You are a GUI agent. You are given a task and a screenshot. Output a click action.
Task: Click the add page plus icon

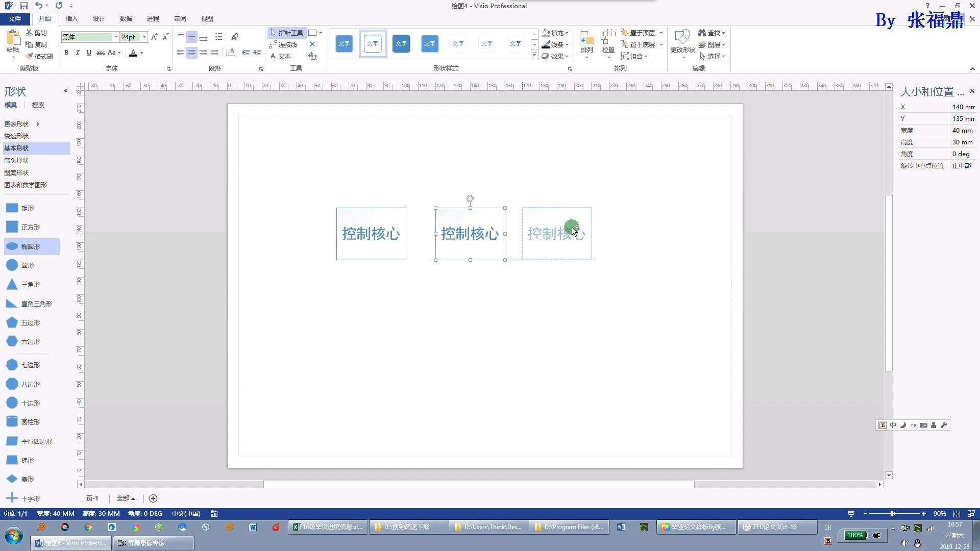[153, 498]
